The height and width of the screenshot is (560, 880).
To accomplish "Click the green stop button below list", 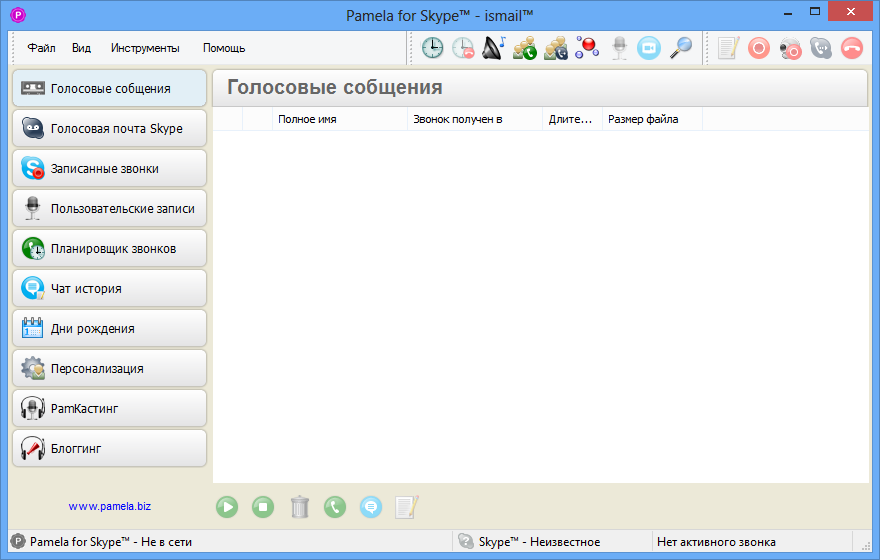I will point(263,507).
